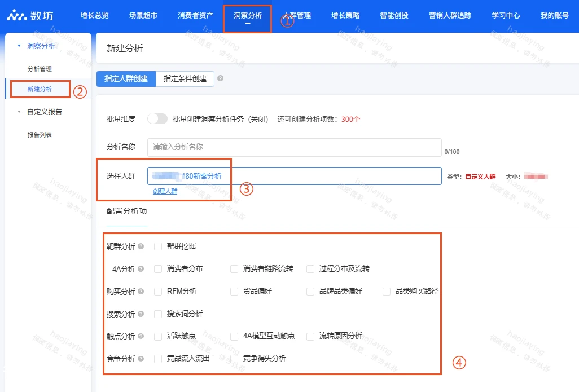Click the 数坊 logo
This screenshot has height=392, width=579.
(30, 15)
